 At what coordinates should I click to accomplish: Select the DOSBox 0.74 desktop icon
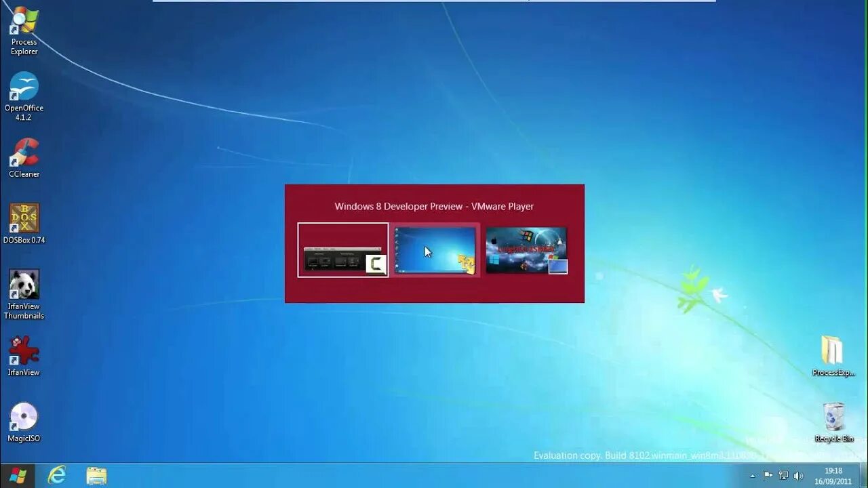coord(24,224)
